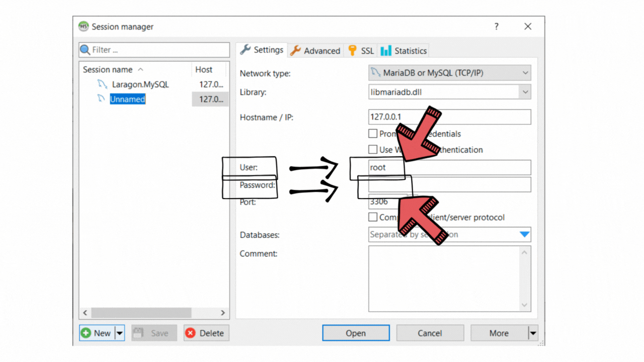The image size is (644, 362).
Task: Toggle Use Windows authentication checkbox
Action: tap(373, 149)
